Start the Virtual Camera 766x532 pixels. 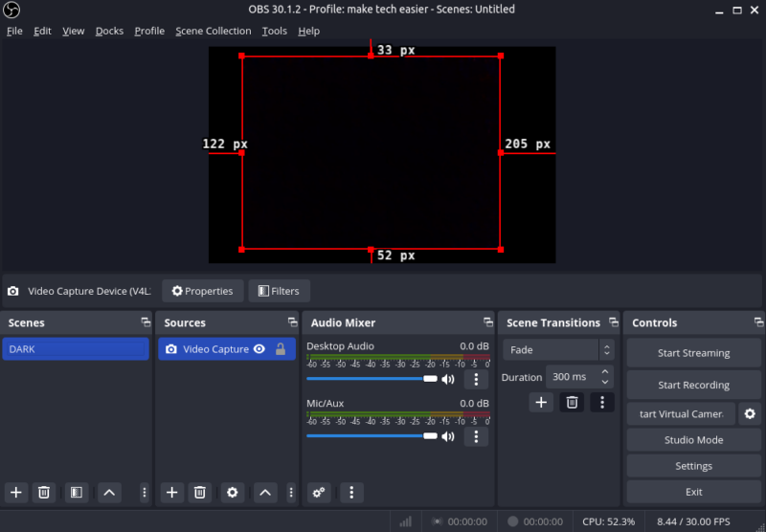[681, 414]
